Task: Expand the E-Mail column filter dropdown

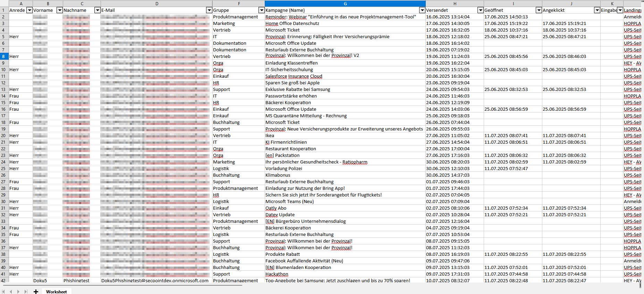Action: click(x=209, y=10)
